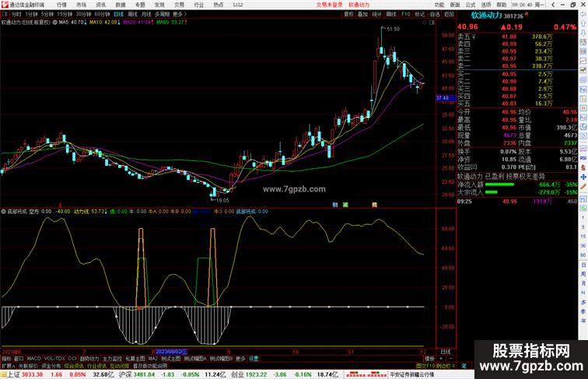Switch to the 分时 chart tab
Viewport: 588px width, 379px height.
point(16,14)
